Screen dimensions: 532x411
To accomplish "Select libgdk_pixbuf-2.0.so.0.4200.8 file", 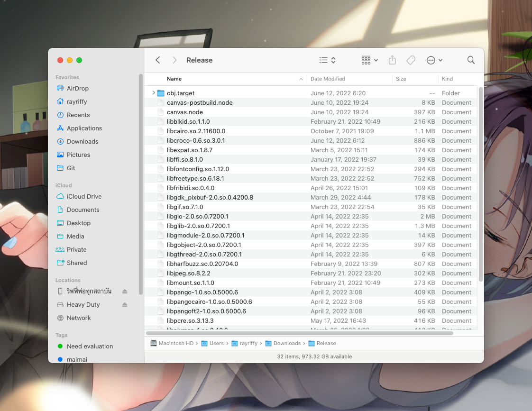I will (311, 197).
